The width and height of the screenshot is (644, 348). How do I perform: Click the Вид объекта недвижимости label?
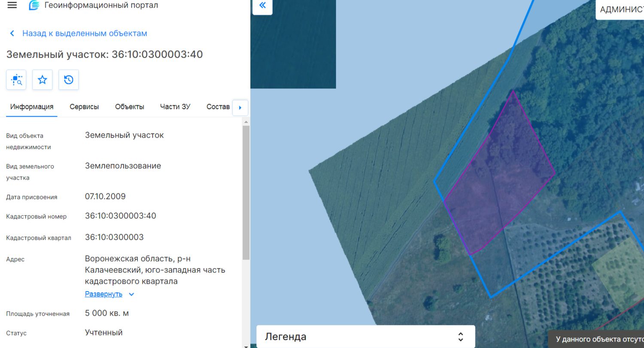click(x=28, y=141)
